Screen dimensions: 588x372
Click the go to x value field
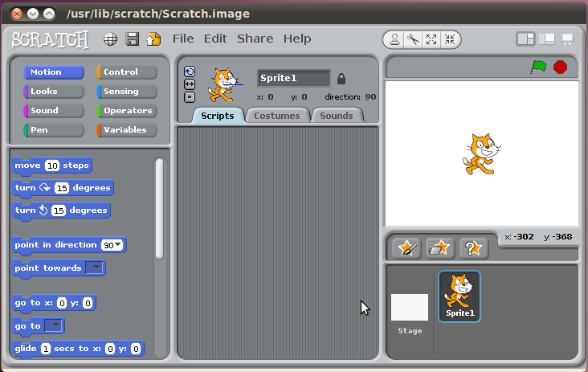62,303
